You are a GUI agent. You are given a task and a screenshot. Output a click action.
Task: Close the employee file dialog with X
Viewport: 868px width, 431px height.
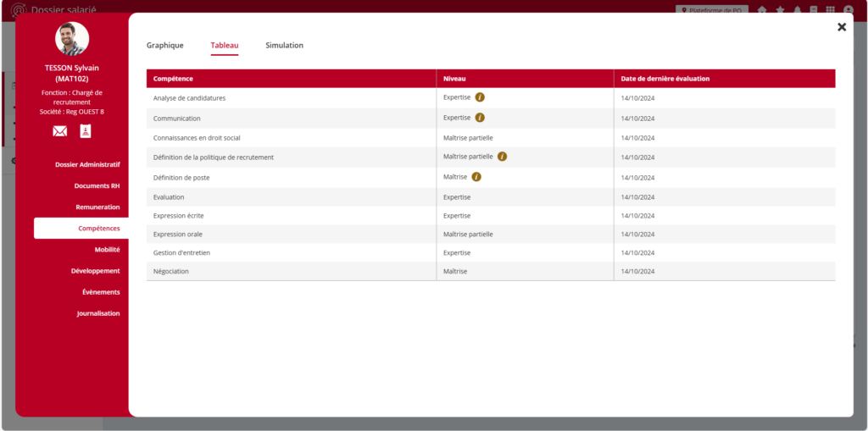click(841, 27)
